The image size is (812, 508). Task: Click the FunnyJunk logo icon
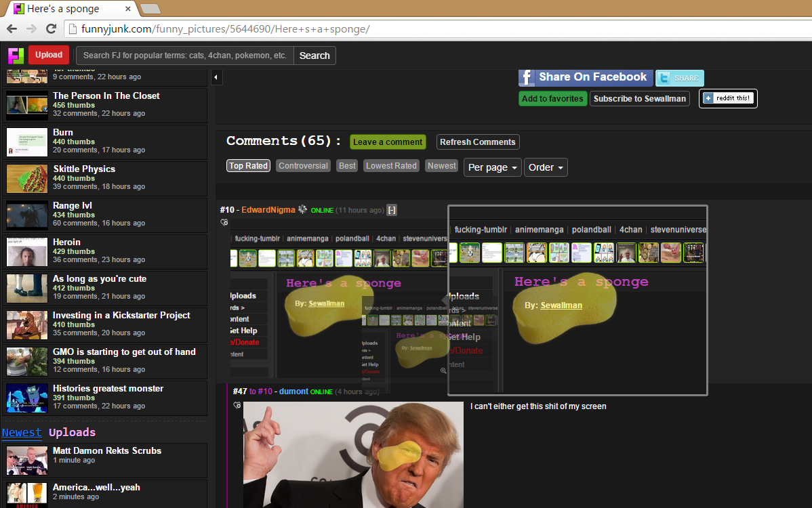coord(16,56)
